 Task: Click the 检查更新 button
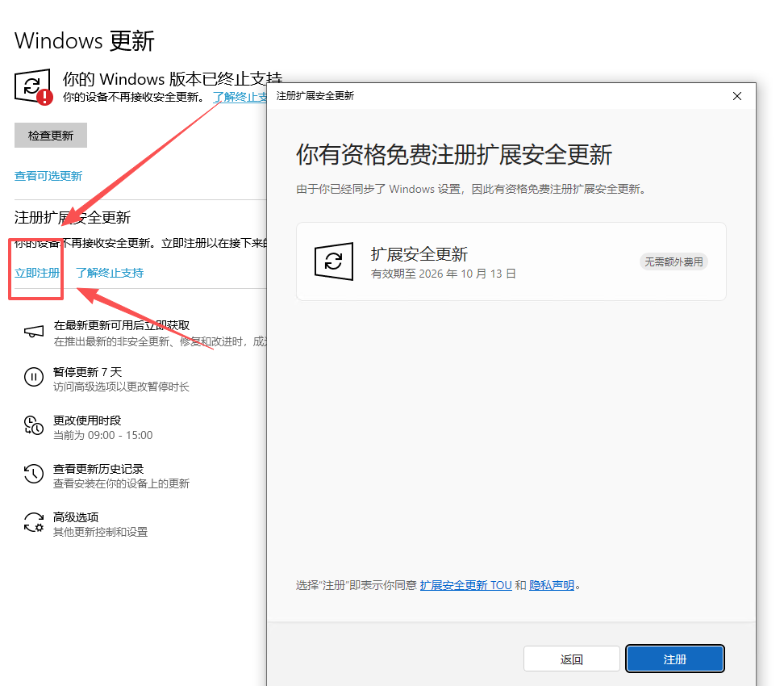pyautogui.click(x=51, y=135)
